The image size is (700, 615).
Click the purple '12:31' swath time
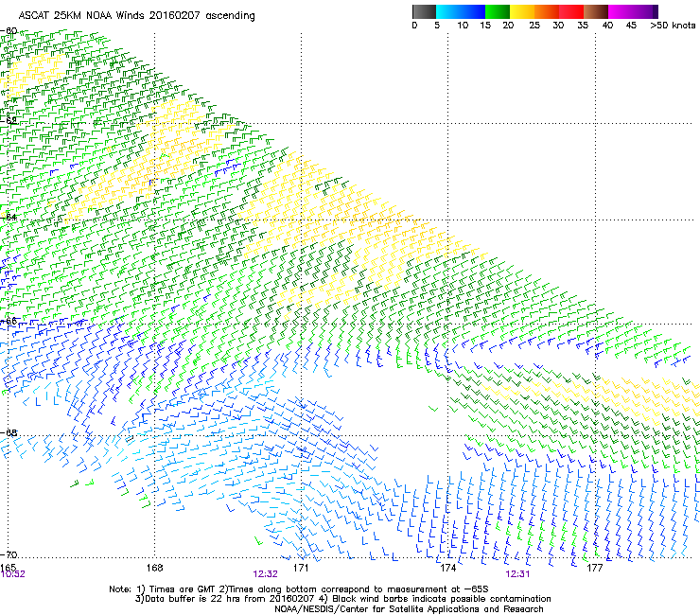517,574
